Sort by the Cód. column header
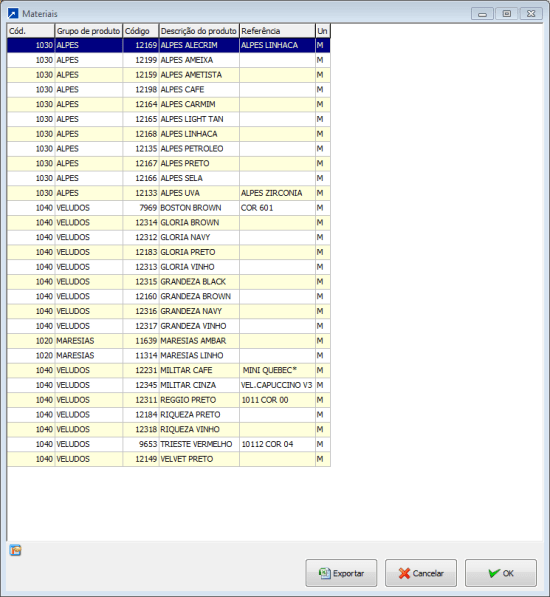 point(31,31)
